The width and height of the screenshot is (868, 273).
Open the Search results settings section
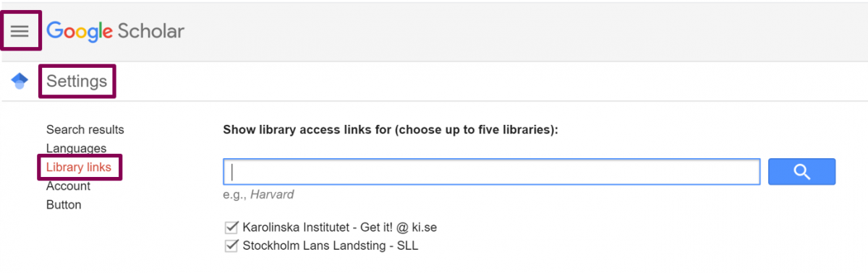[85, 130]
